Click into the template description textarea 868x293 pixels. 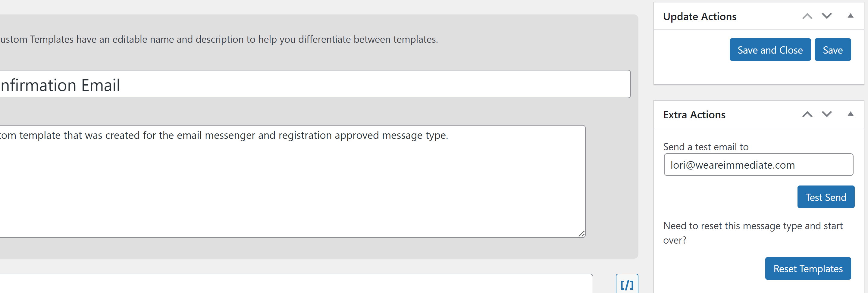tap(292, 182)
